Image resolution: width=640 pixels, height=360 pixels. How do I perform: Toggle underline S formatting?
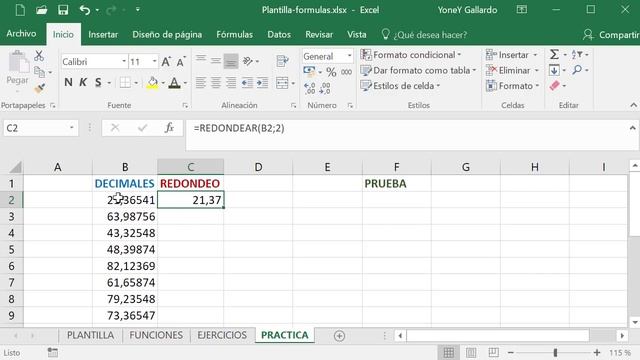tap(98, 82)
